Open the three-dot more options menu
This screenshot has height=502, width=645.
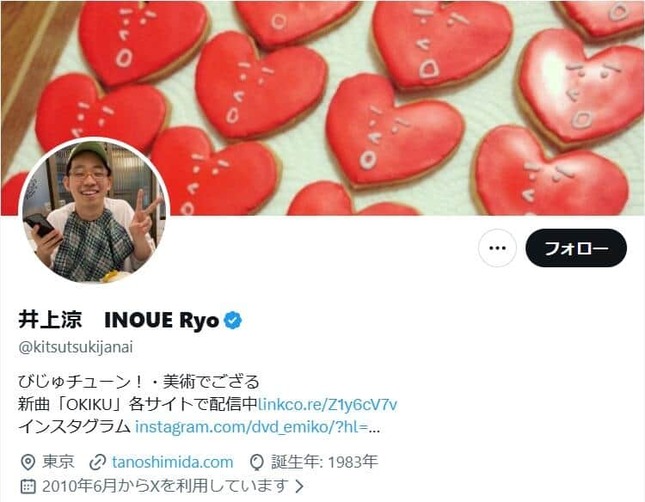coord(497,248)
